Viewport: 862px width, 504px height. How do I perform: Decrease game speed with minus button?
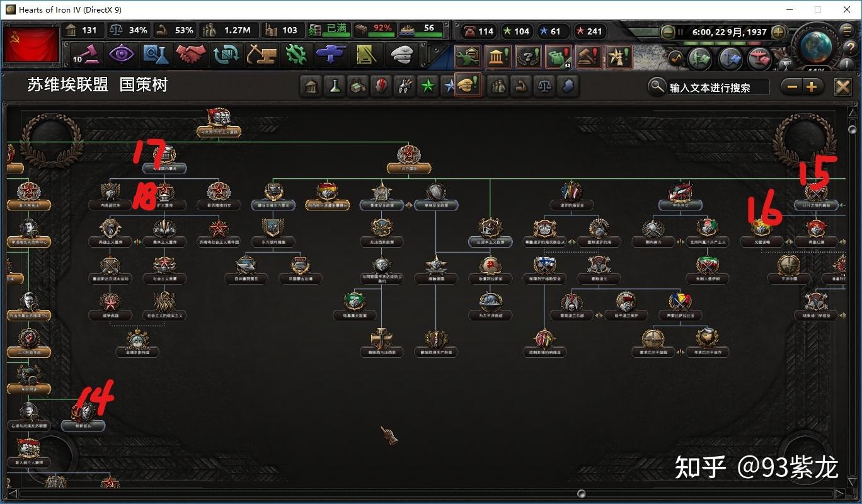coord(668,31)
